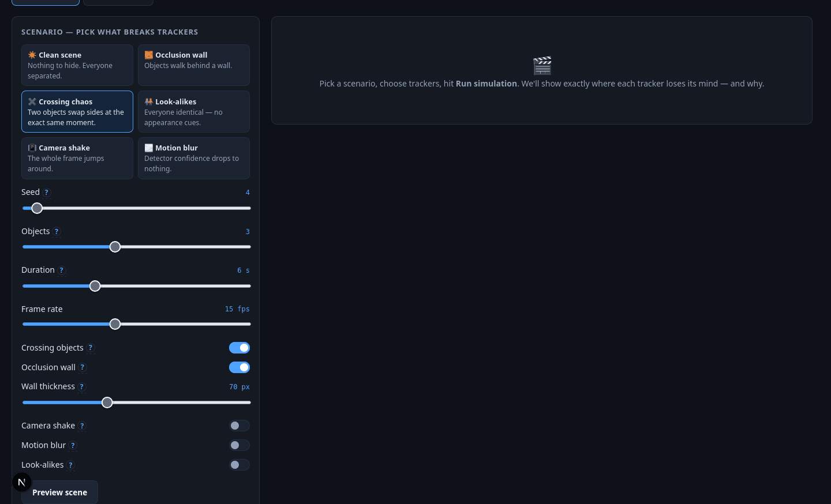The image size is (831, 504).
Task: Select the Look-alikes scenario card
Action: pos(194,112)
